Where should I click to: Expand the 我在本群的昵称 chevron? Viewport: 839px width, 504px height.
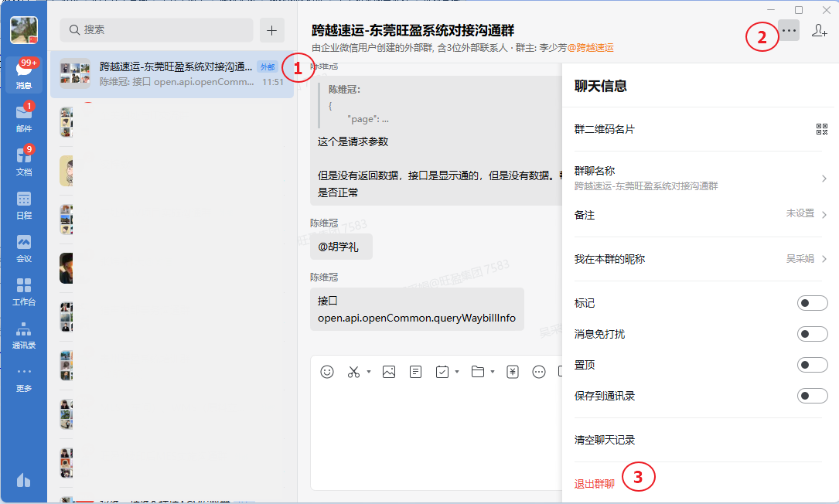click(824, 259)
